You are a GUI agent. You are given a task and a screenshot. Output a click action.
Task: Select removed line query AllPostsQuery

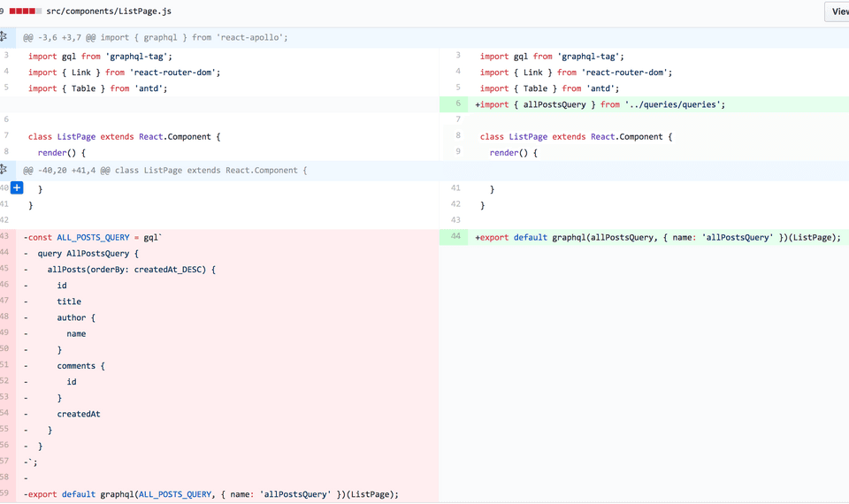[x=81, y=254]
